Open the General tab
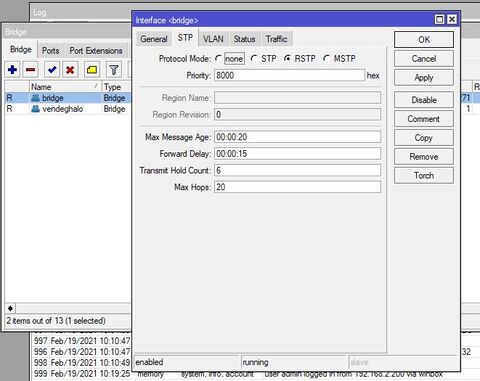This screenshot has height=381, width=480. [x=154, y=39]
